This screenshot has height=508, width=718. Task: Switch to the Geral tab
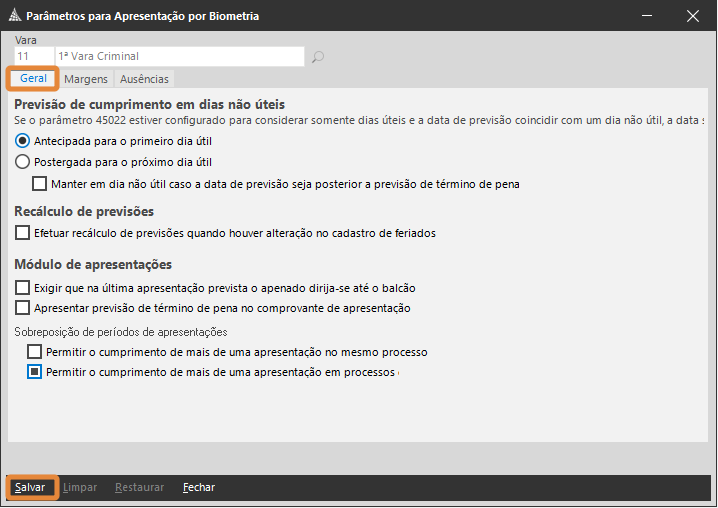33,78
